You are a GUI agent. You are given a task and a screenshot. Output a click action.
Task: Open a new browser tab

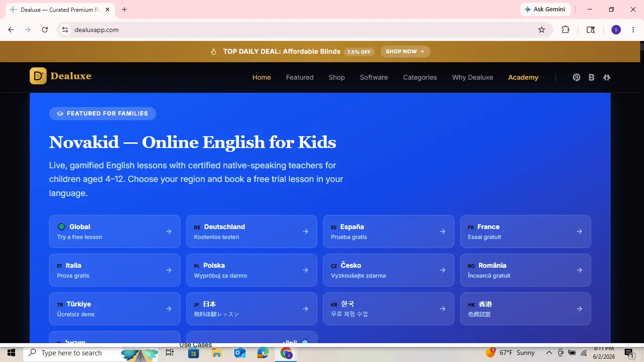[124, 9]
